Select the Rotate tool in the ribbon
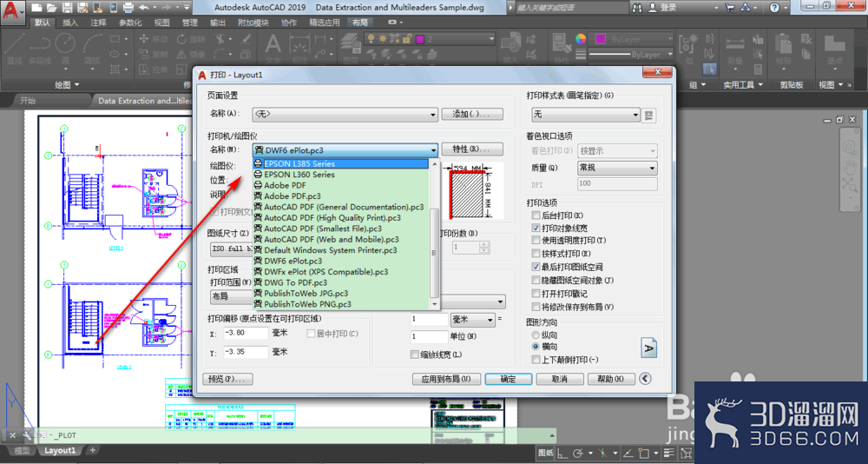Image resolution: width=868 pixels, height=464 pixels. click(191, 39)
